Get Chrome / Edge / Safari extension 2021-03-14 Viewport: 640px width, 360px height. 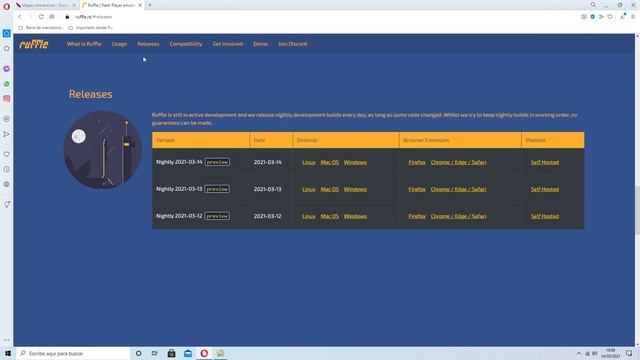pos(458,162)
